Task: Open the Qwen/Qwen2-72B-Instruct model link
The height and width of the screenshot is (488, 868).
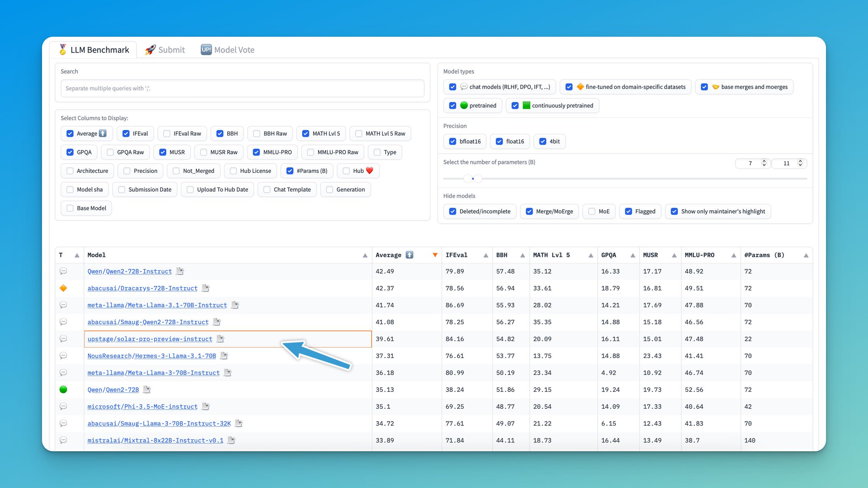Action: pyautogui.click(x=130, y=272)
